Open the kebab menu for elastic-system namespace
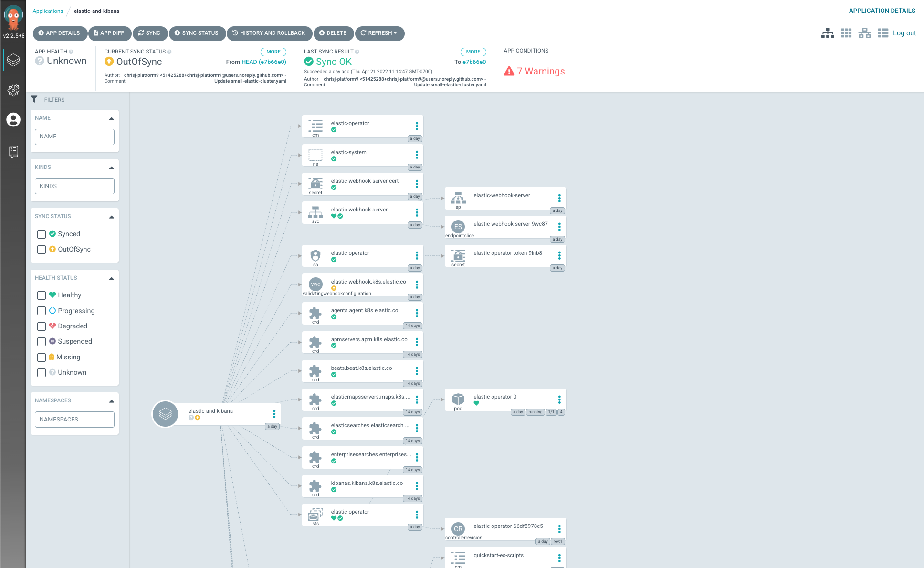 (x=417, y=155)
